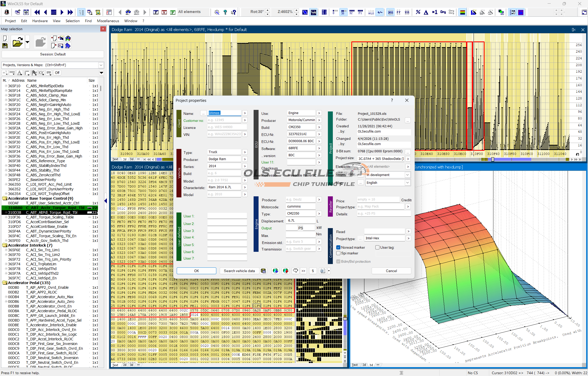The width and height of the screenshot is (588, 376).
Task: Toggle the percent display icon
Action: pyautogui.click(x=418, y=12)
